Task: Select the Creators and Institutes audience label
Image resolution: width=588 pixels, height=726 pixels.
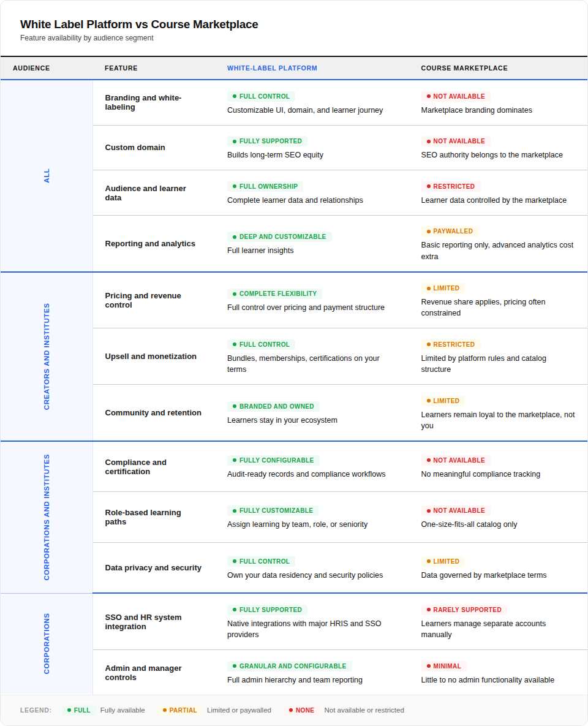Action: point(47,357)
